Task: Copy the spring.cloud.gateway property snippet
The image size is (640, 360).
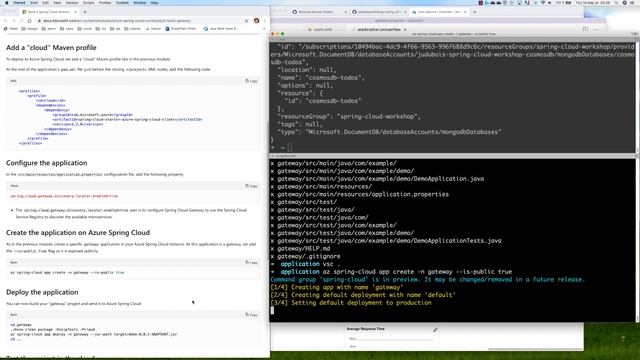Action: [x=251, y=186]
